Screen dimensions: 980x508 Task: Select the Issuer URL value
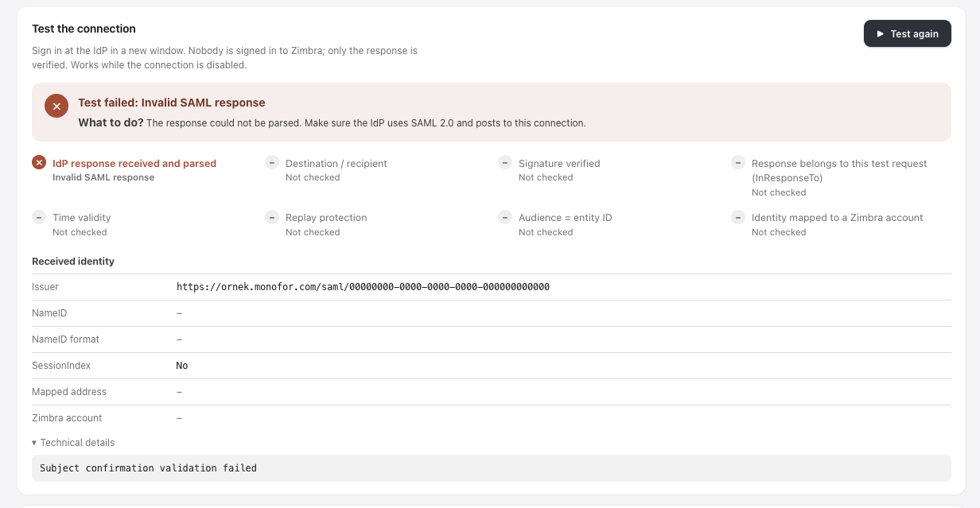click(363, 287)
